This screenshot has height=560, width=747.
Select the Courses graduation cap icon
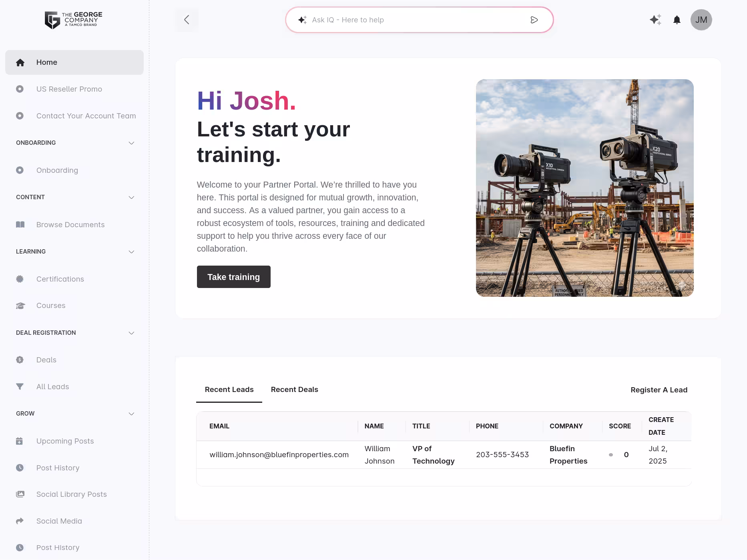(x=20, y=305)
